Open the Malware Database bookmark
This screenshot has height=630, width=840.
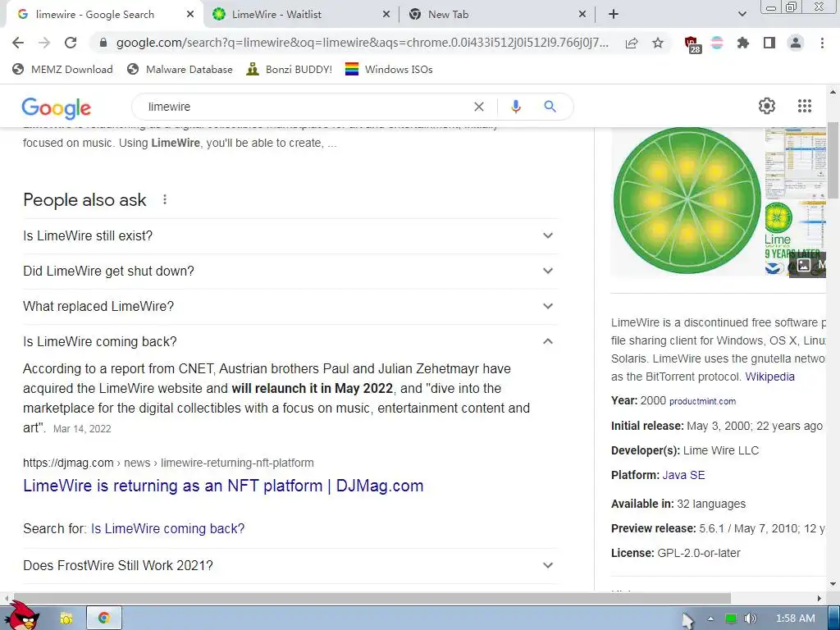[x=180, y=69]
